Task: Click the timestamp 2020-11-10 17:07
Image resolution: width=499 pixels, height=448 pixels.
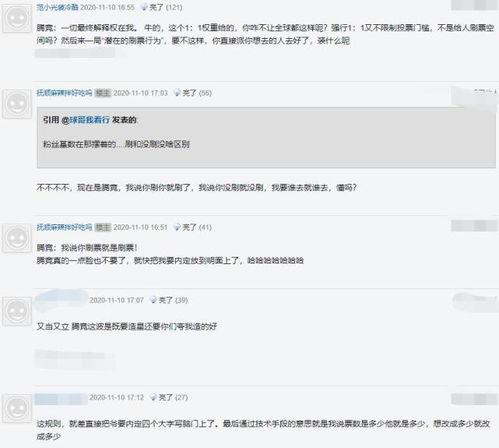Action: click(116, 300)
